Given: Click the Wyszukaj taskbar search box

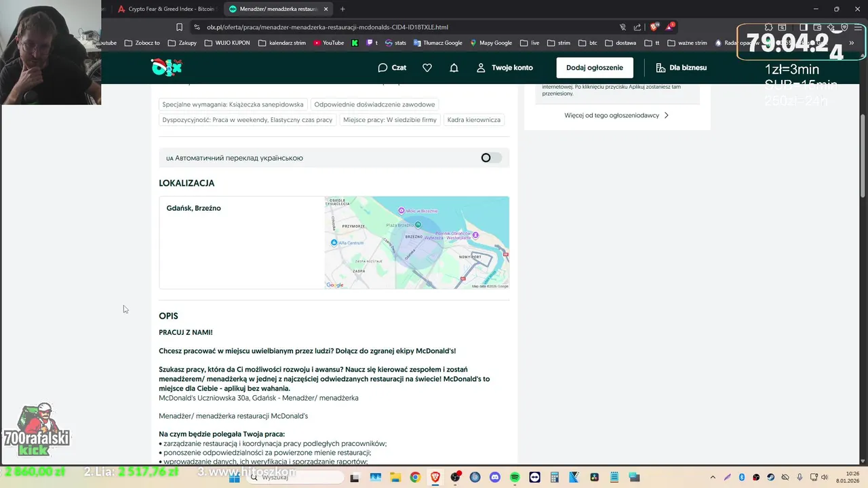Looking at the screenshot, I should point(296,477).
